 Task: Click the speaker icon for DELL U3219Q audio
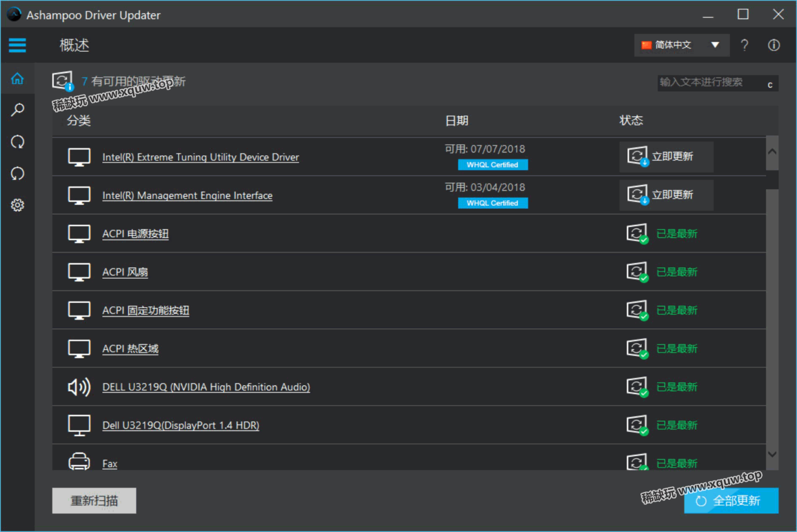point(79,387)
